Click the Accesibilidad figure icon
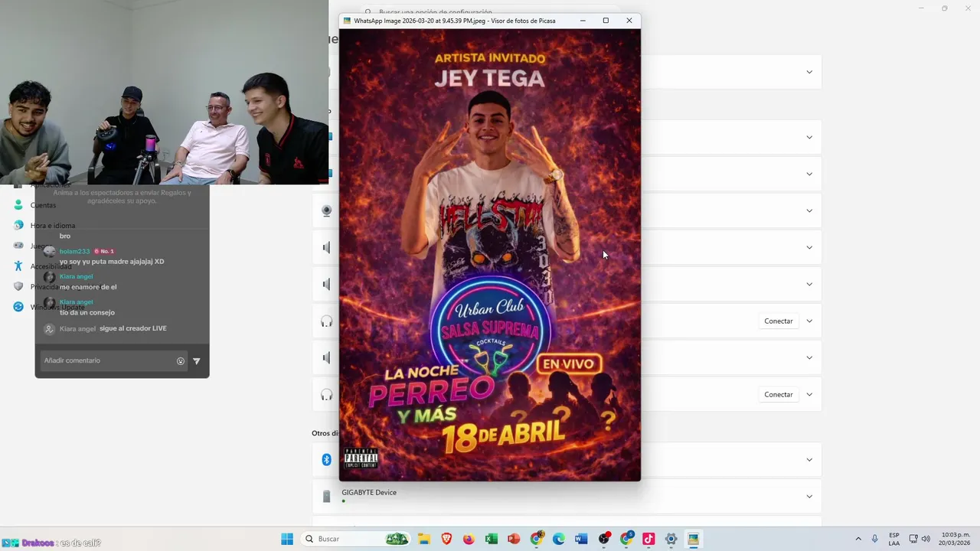This screenshot has height=551, width=980. (x=18, y=266)
